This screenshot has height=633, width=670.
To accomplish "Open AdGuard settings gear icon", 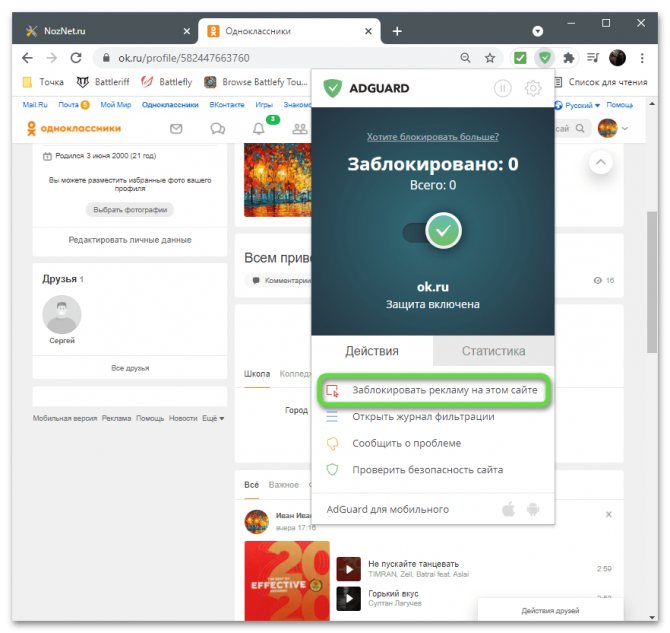I will coord(533,88).
